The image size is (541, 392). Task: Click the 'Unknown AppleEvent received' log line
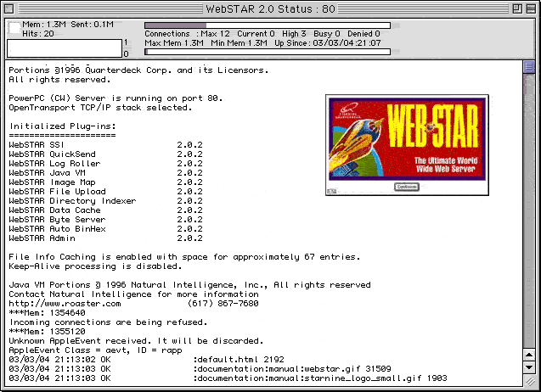coord(136,340)
